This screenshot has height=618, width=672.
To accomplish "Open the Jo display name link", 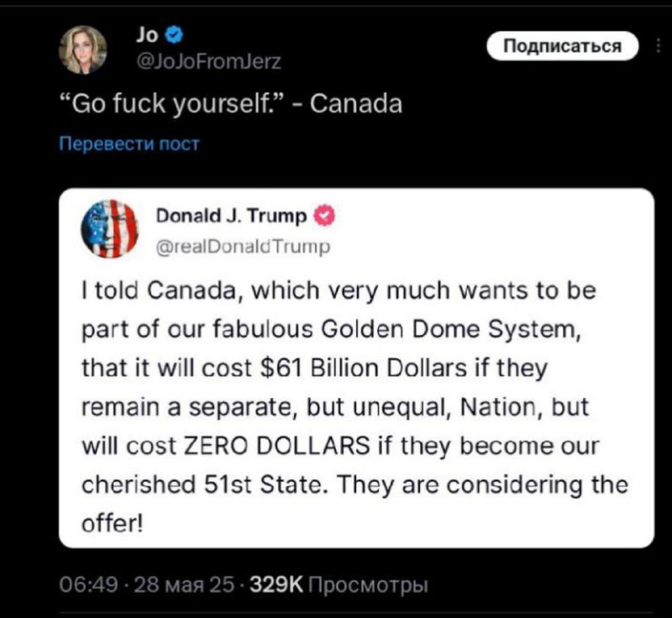I will 147,34.
